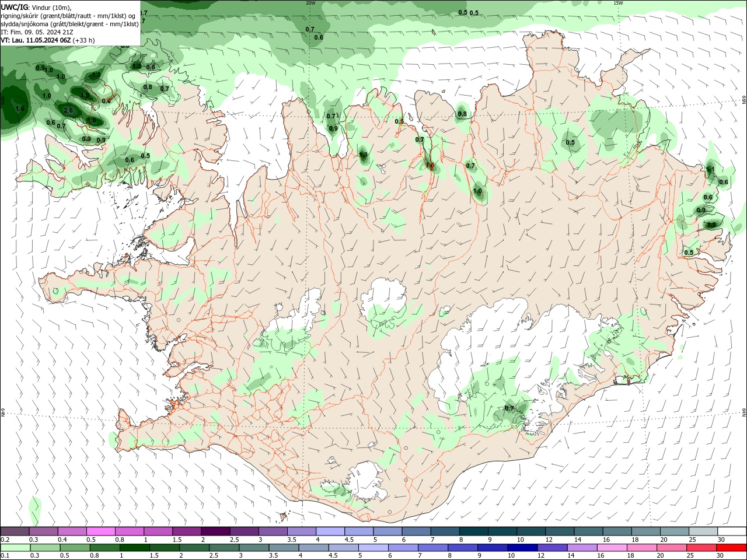Select bottom-row swatch starting at 4.5

[x=343, y=548]
